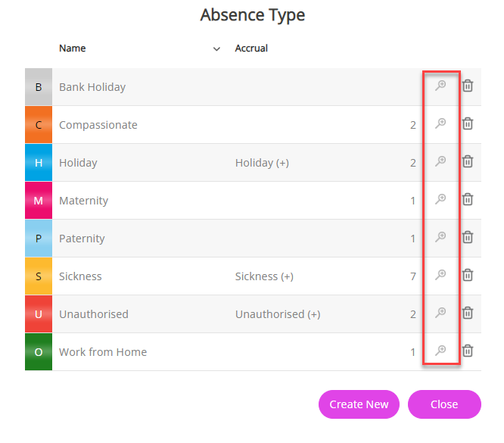Delete the Maternity absence type
504x443 pixels.
[x=468, y=200]
